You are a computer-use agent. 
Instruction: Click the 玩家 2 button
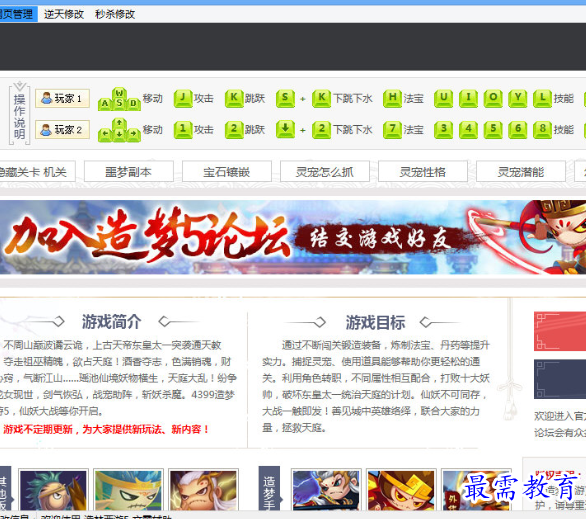click(62, 129)
